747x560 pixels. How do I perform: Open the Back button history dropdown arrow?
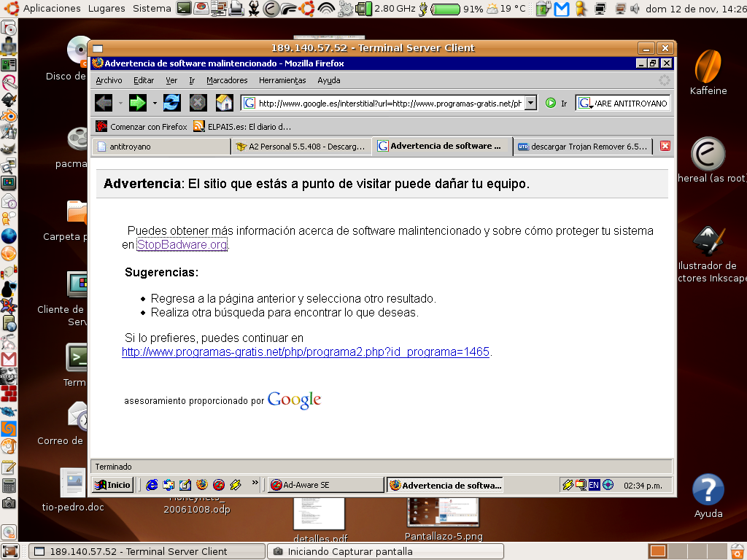120,103
